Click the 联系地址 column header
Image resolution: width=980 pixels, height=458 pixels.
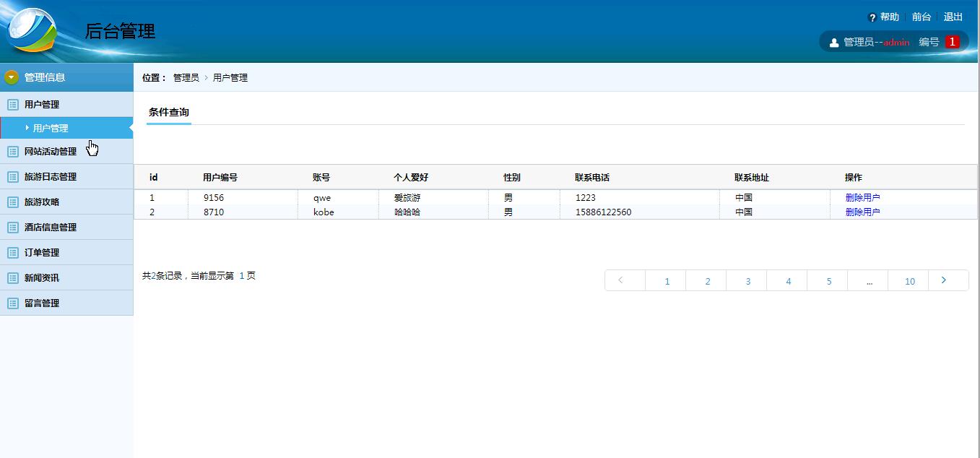(x=752, y=178)
